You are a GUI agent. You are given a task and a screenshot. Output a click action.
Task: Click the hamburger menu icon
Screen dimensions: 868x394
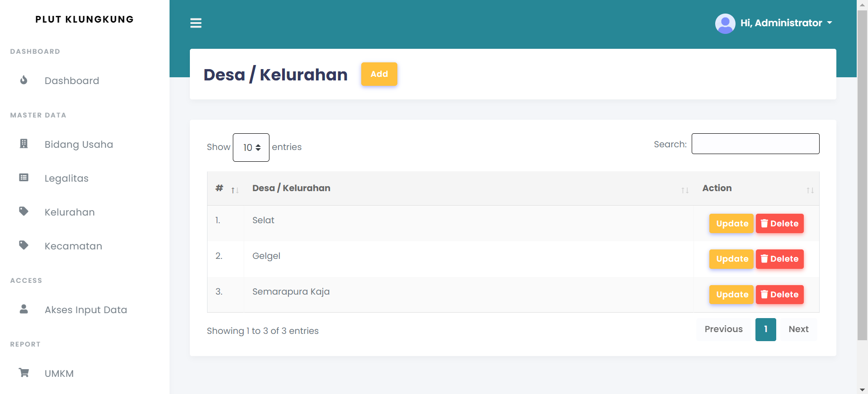coord(196,23)
